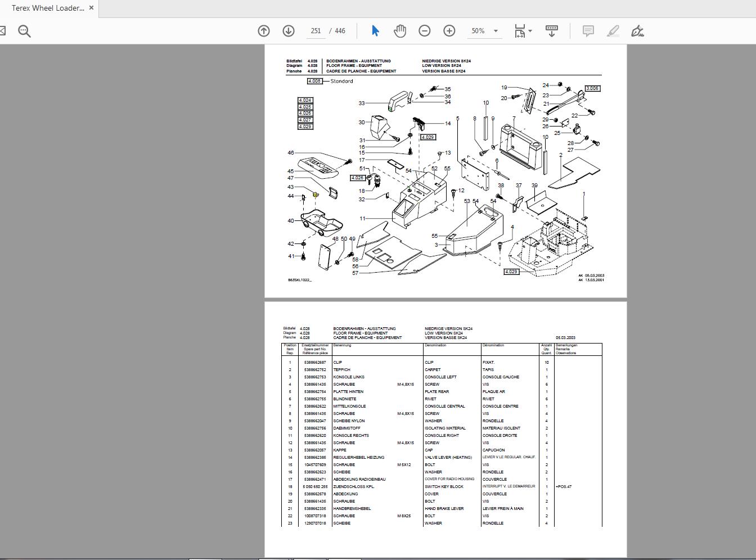Click the 3.006 reference box in diagram
Screen dimensions: 756x560
click(592, 88)
